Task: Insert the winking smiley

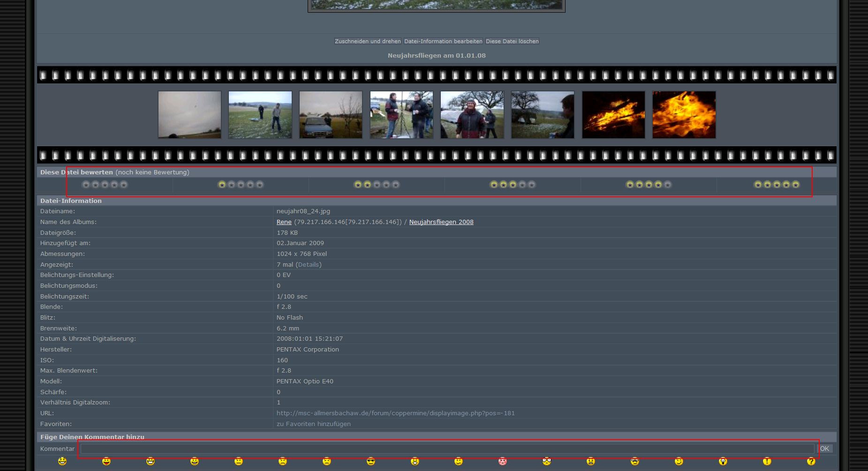Action: (x=679, y=462)
